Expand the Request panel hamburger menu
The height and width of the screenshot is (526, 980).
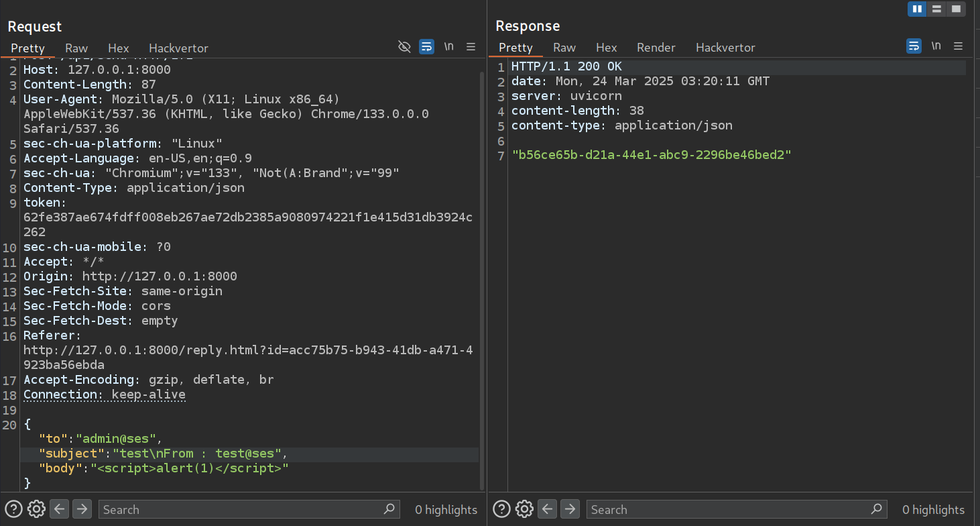(471, 46)
